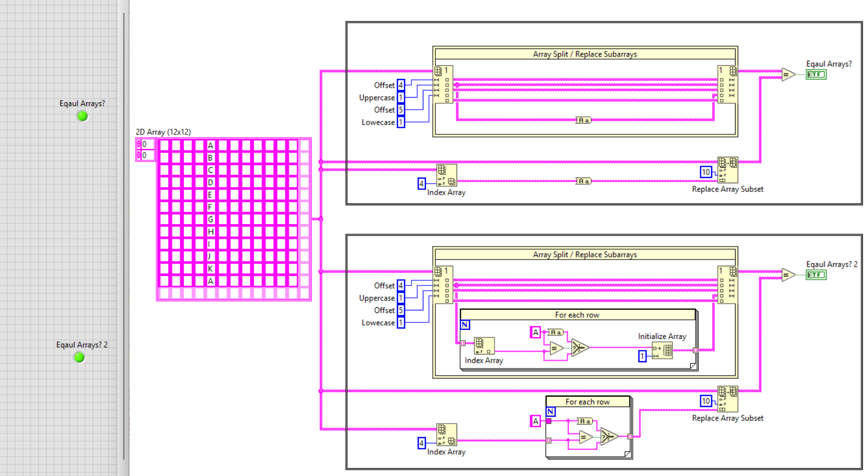Viewport: 868px width, 476px height.
Task: Click the cell containing B in the 2D Array
Action: 210,156
